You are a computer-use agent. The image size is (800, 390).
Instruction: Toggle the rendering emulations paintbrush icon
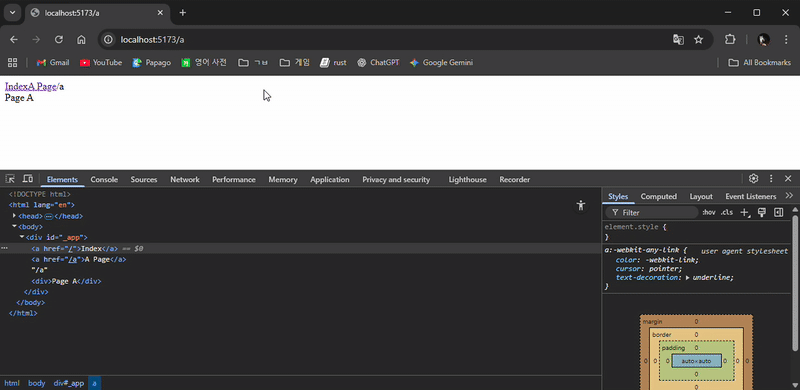pyautogui.click(x=762, y=212)
